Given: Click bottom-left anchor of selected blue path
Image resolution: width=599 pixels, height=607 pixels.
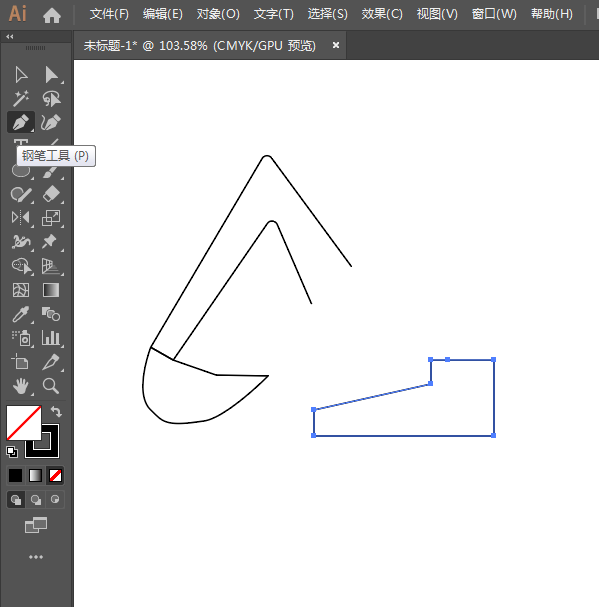Looking at the screenshot, I should coord(314,436).
